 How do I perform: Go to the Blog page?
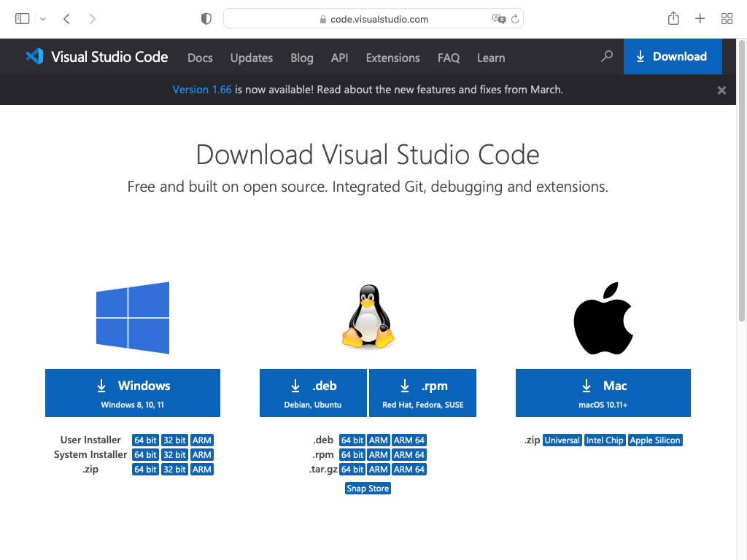tap(302, 58)
